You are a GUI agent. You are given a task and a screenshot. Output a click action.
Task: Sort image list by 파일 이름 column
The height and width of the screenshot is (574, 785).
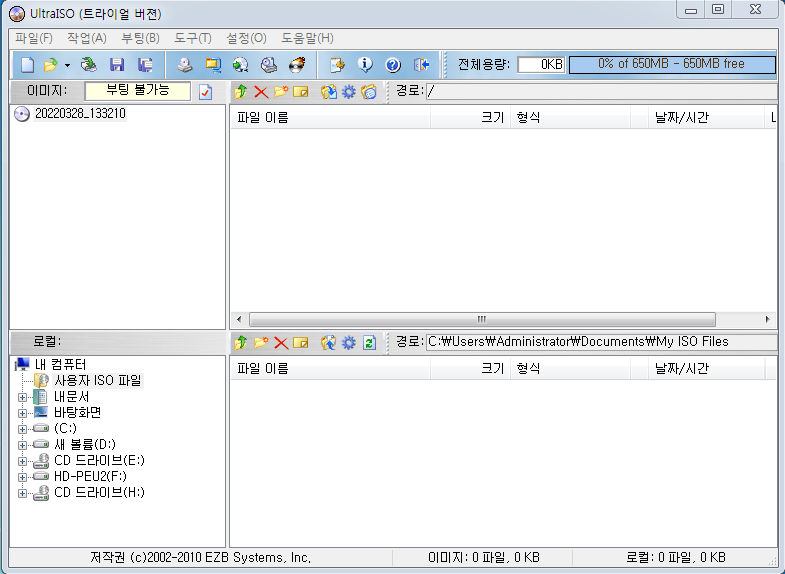(x=330, y=118)
